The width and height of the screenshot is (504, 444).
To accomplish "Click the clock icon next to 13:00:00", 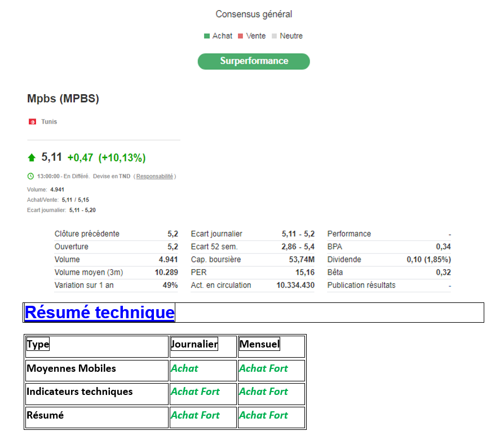I will pos(30,176).
